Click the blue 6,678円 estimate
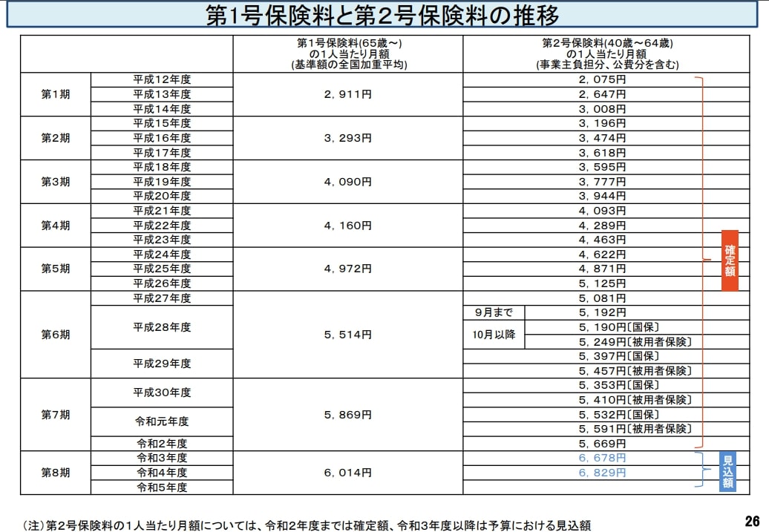 click(x=602, y=458)
